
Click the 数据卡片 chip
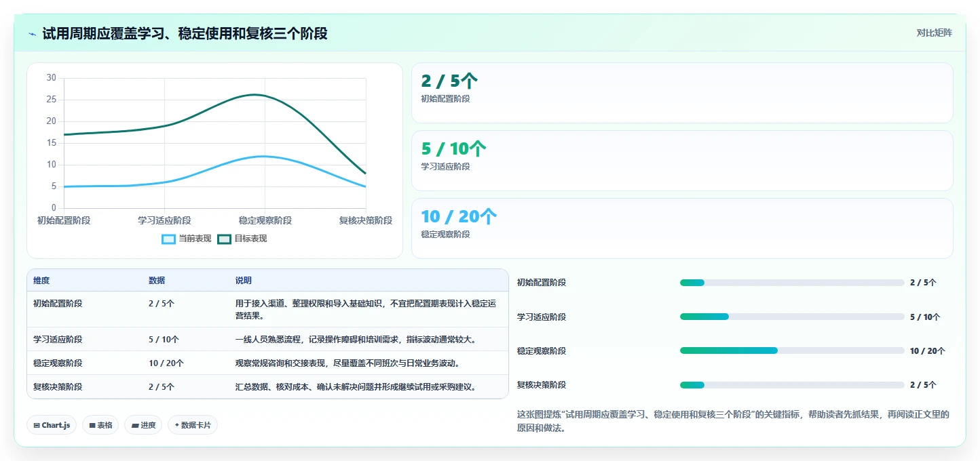pos(193,425)
